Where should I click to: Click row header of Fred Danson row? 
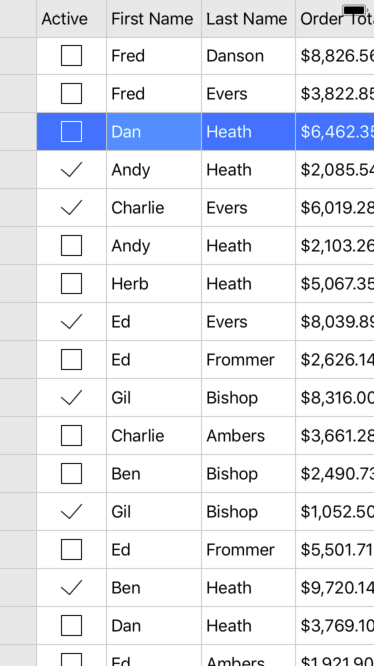pos(18,56)
